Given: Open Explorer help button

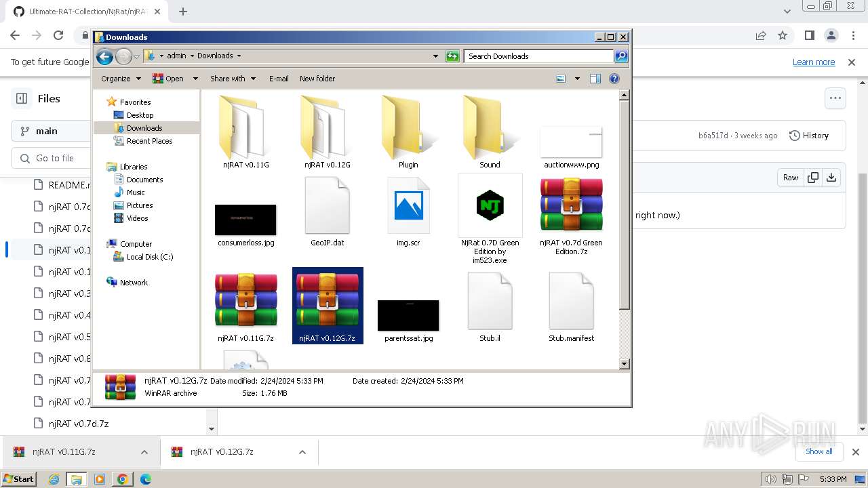Looking at the screenshot, I should (x=614, y=79).
